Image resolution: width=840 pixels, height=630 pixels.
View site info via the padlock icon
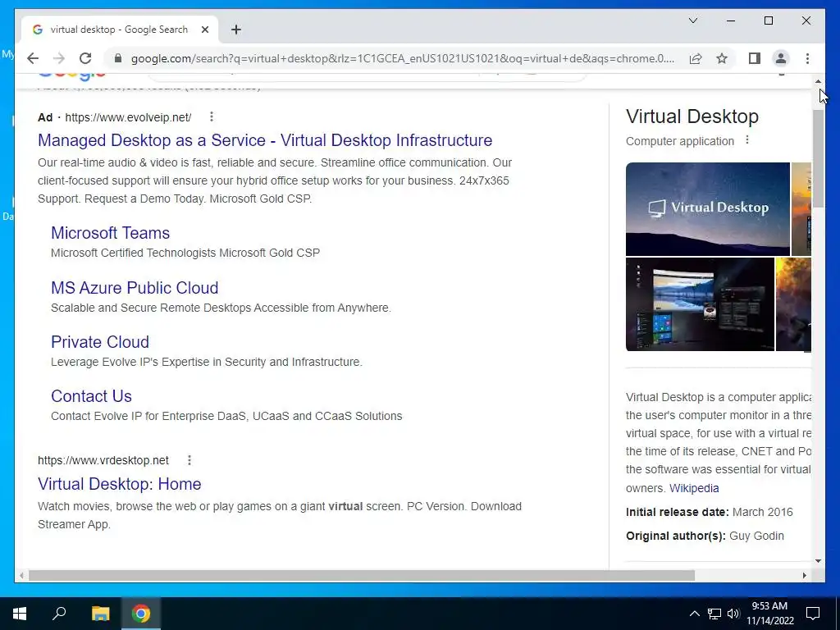click(118, 58)
